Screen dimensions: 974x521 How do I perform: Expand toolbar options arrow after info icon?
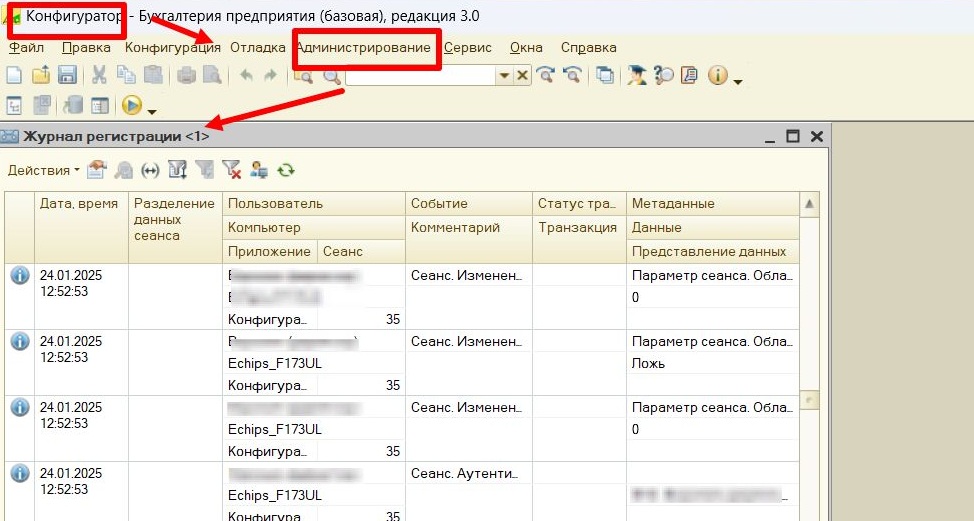click(x=738, y=81)
